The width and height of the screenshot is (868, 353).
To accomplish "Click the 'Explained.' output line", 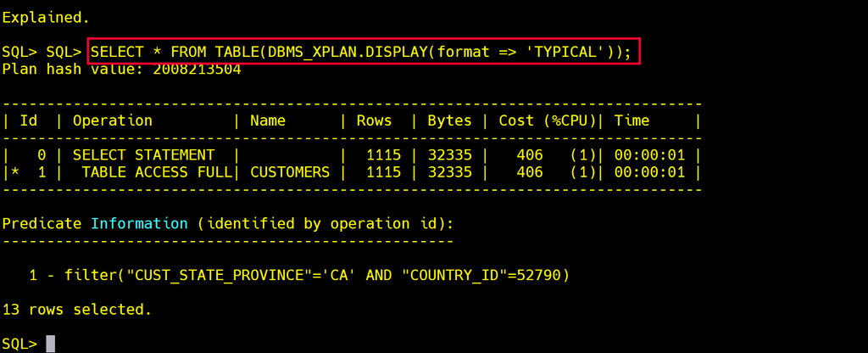I will tap(46, 18).
